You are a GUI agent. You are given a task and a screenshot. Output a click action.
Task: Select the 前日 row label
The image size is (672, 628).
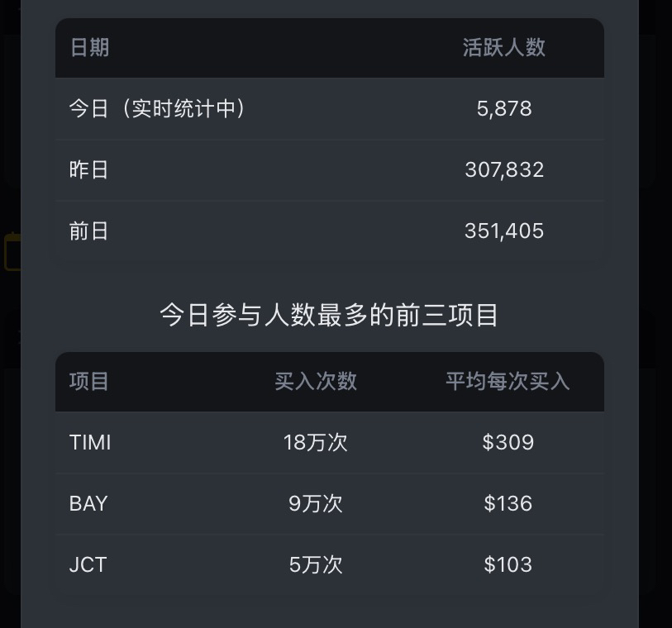click(89, 231)
